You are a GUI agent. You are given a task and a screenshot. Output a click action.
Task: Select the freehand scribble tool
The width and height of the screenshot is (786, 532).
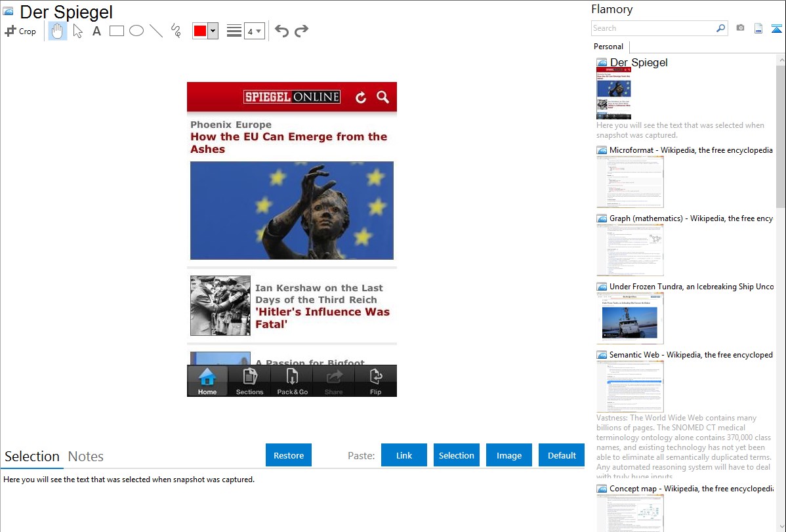[x=176, y=31]
